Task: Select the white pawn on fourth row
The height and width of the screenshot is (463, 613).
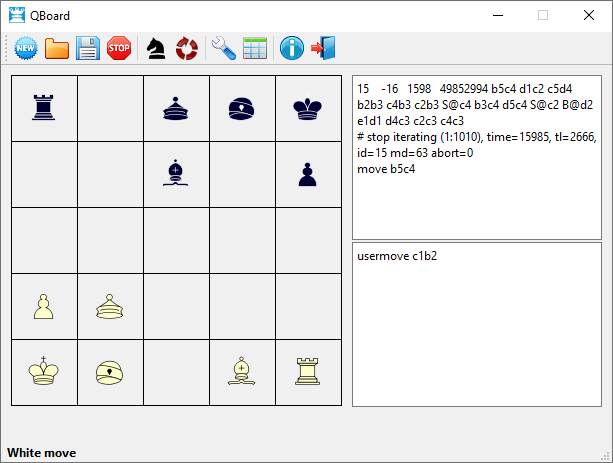Action: (x=43, y=307)
